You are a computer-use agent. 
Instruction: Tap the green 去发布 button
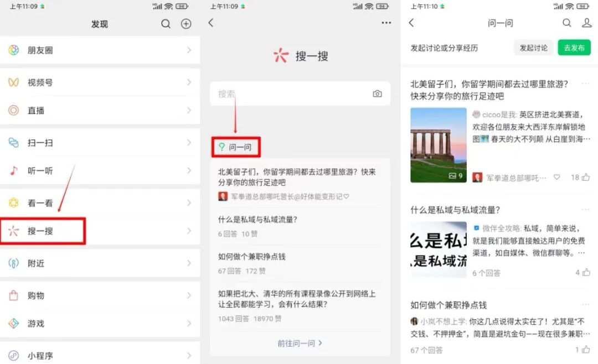click(574, 48)
